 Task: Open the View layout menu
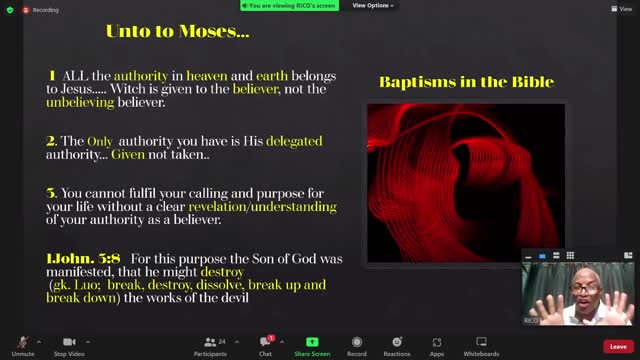point(621,9)
